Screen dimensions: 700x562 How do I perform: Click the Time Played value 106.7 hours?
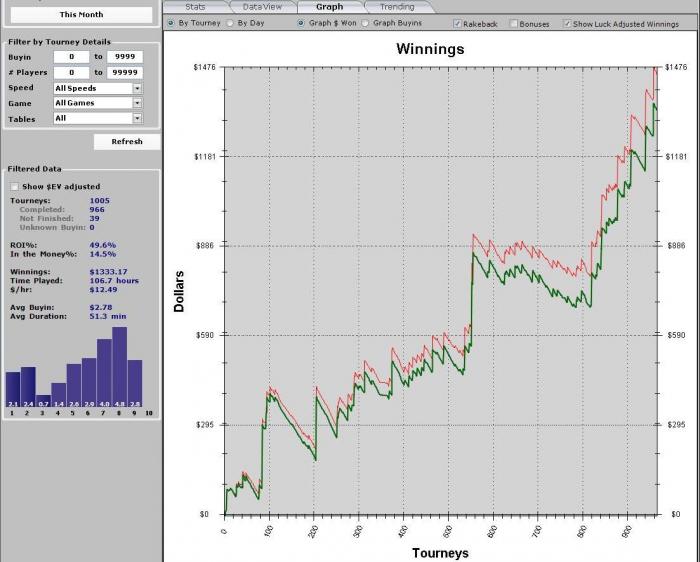click(114, 281)
